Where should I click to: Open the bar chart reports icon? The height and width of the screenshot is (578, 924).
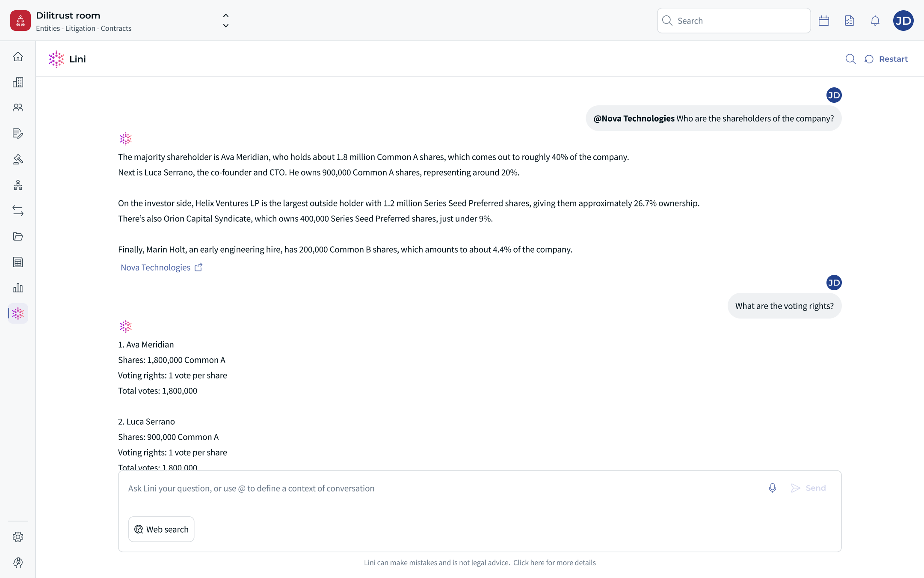coord(18,288)
